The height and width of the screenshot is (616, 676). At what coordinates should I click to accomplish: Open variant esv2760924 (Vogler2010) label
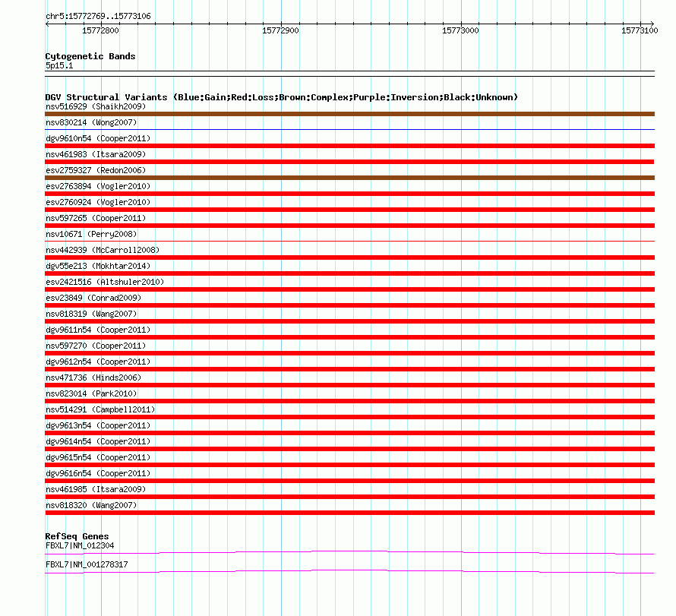point(98,202)
